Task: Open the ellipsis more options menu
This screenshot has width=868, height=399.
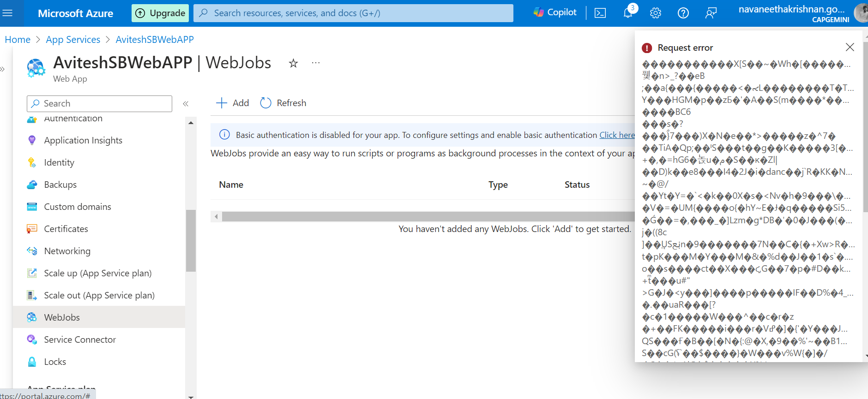Action: (x=316, y=63)
